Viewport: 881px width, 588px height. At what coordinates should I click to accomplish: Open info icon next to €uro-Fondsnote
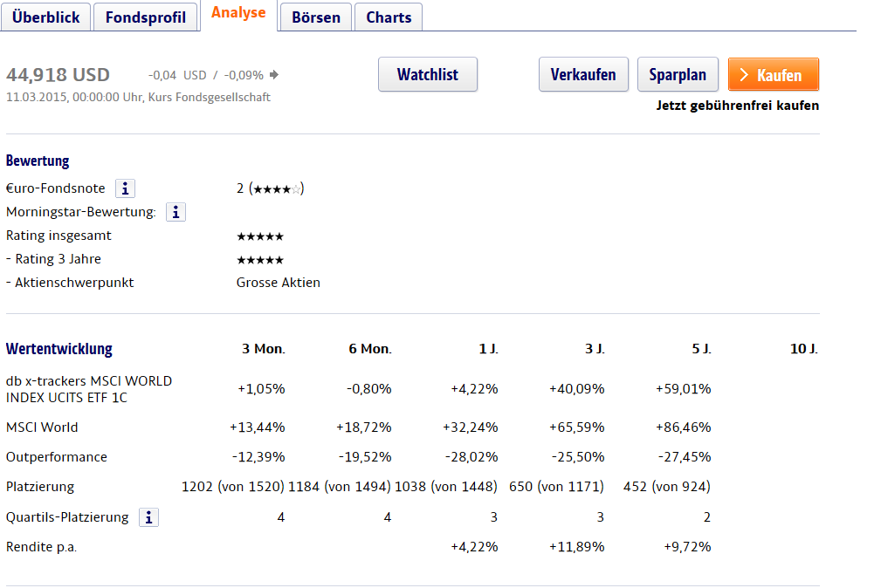tap(125, 188)
